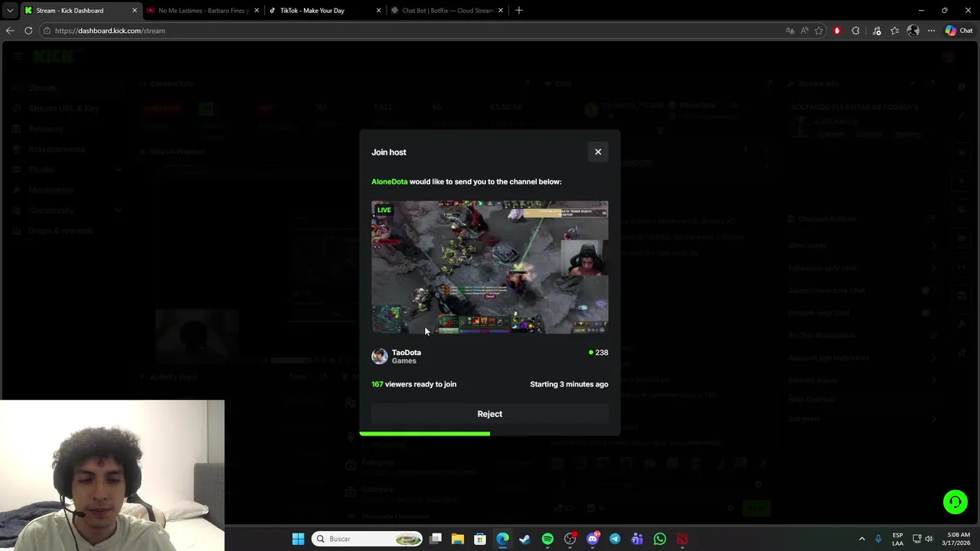Click the 'Games' category label
980x551 pixels.
point(404,361)
